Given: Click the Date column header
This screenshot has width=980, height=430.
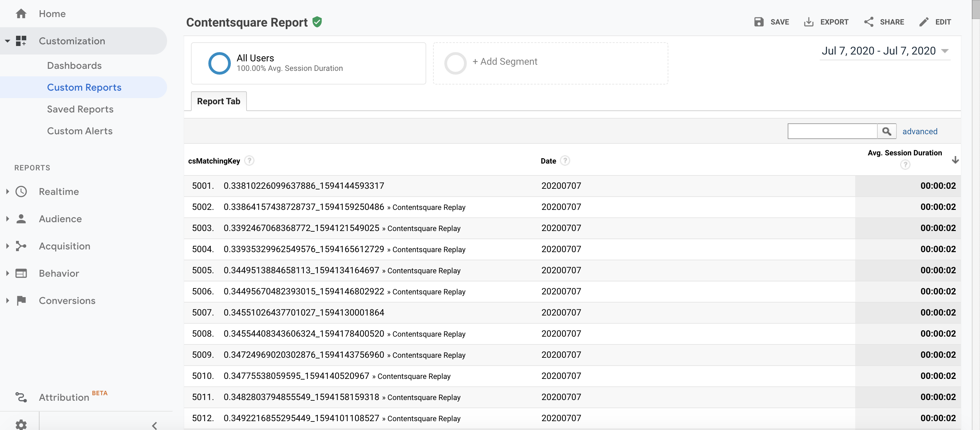Looking at the screenshot, I should tap(548, 161).
